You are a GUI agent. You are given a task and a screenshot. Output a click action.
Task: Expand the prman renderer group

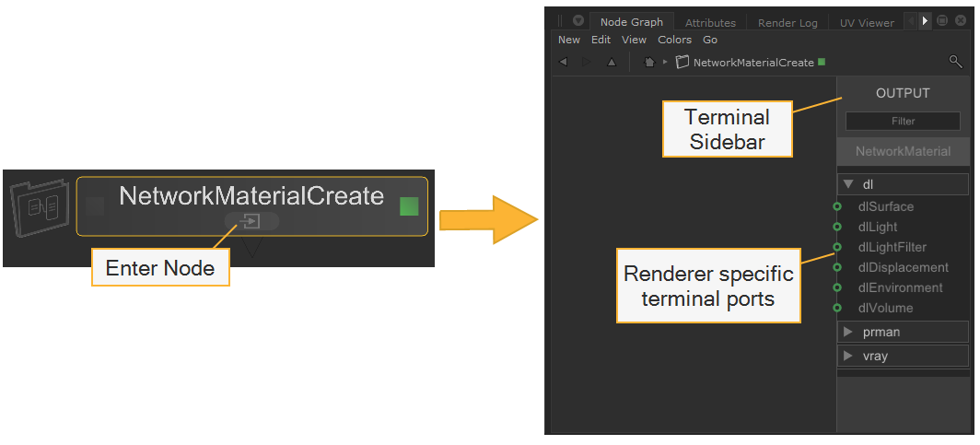coord(848,332)
